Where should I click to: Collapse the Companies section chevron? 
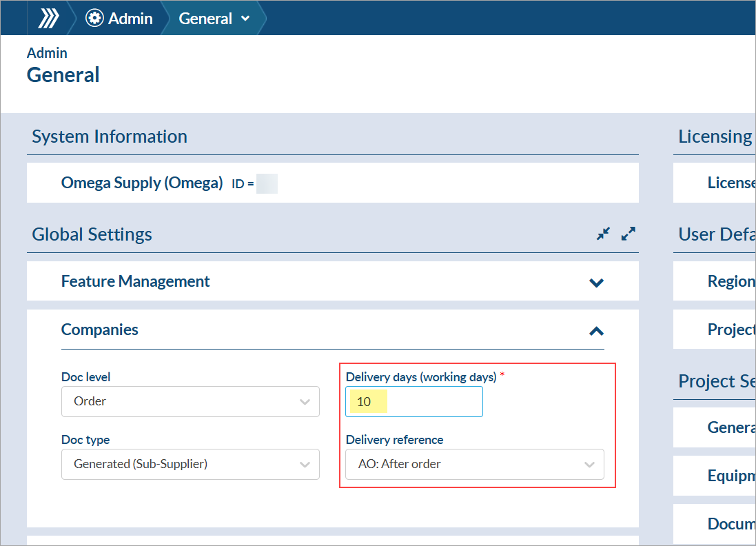(596, 331)
